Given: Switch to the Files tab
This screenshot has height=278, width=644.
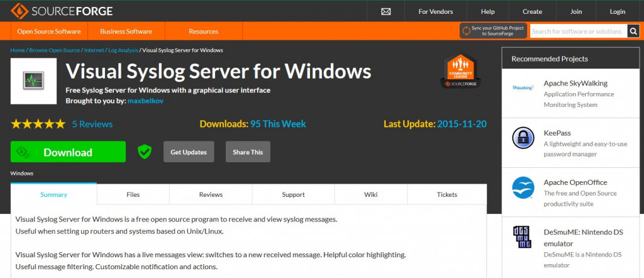Looking at the screenshot, I should click(x=133, y=194).
